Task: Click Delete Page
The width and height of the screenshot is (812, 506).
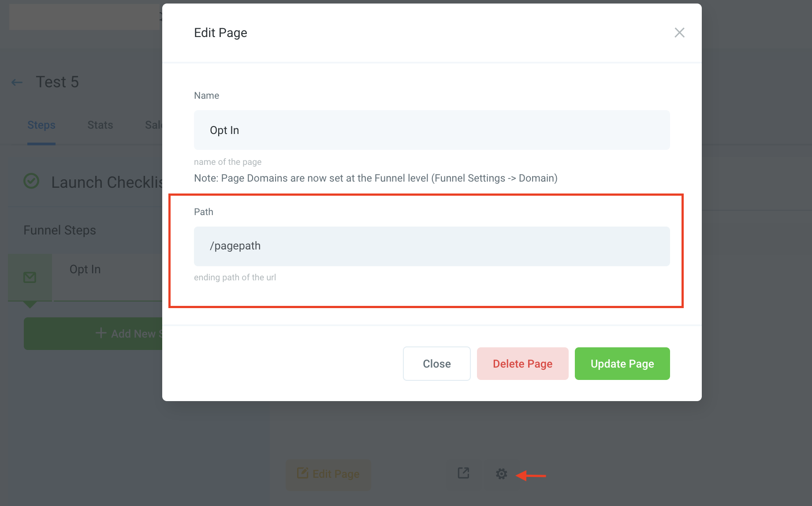Action: pos(522,363)
